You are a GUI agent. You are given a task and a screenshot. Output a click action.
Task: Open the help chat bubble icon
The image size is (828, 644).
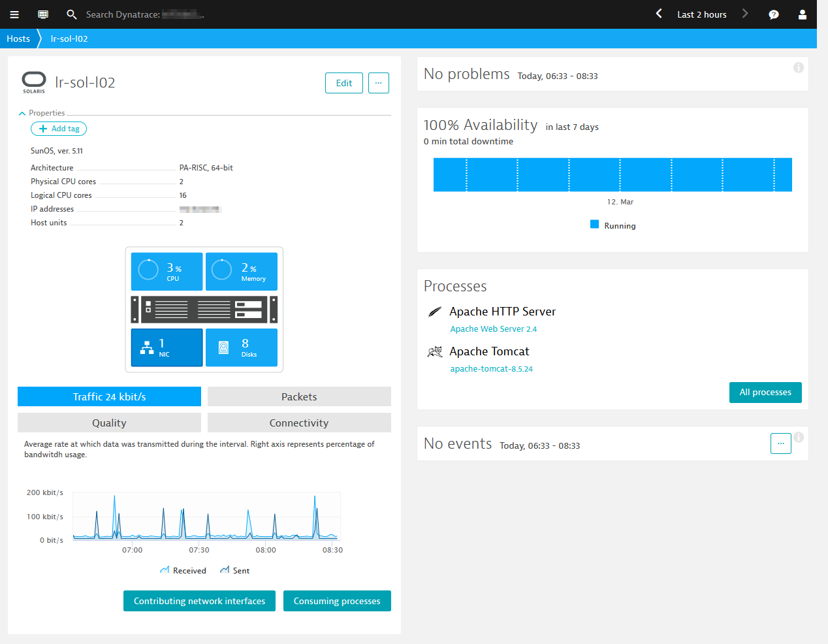(x=774, y=14)
